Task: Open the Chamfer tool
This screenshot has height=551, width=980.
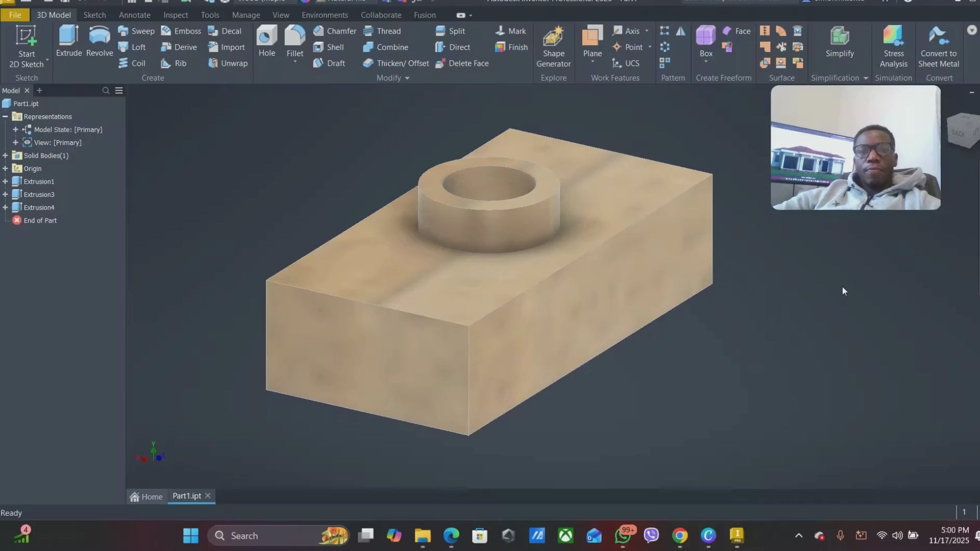Action: (x=335, y=31)
